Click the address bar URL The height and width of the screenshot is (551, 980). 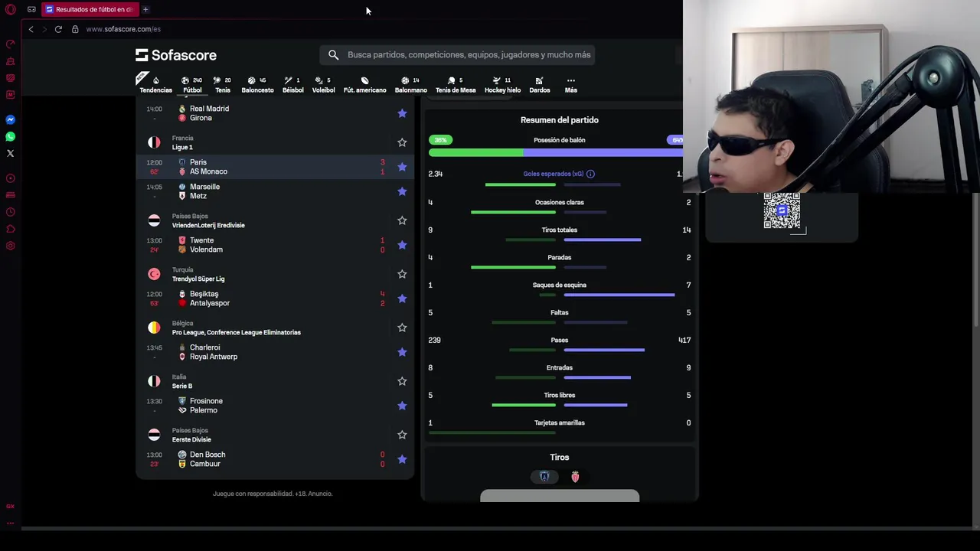(123, 29)
